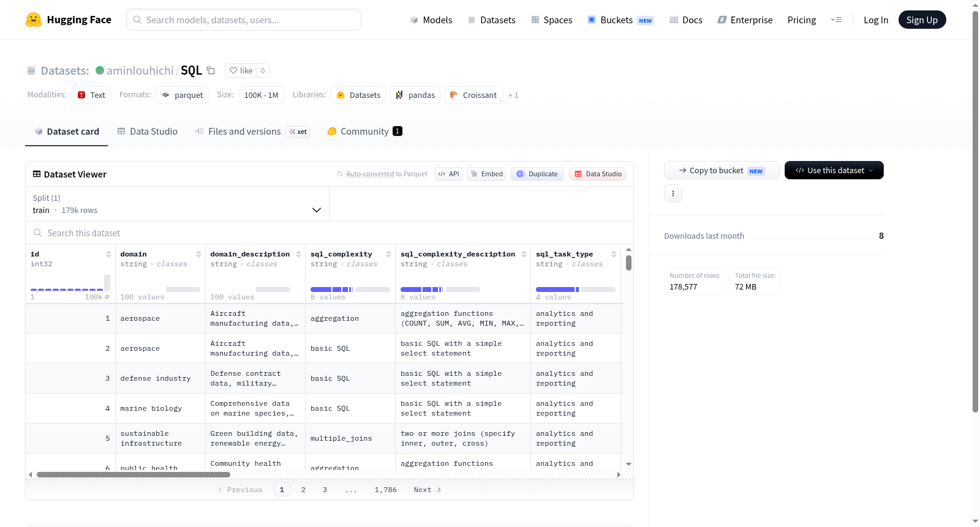Viewport: 980px width, 527px height.
Task: Open the API access button
Action: (x=448, y=174)
